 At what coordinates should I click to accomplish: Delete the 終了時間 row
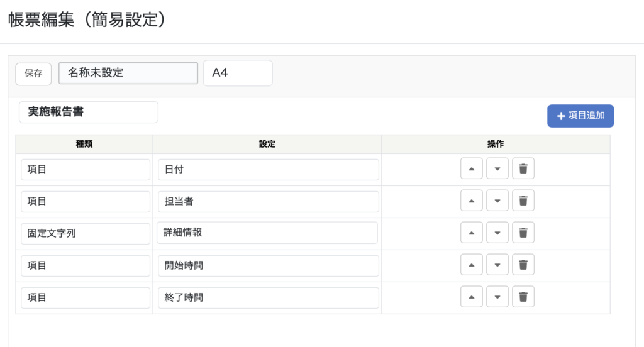523,297
